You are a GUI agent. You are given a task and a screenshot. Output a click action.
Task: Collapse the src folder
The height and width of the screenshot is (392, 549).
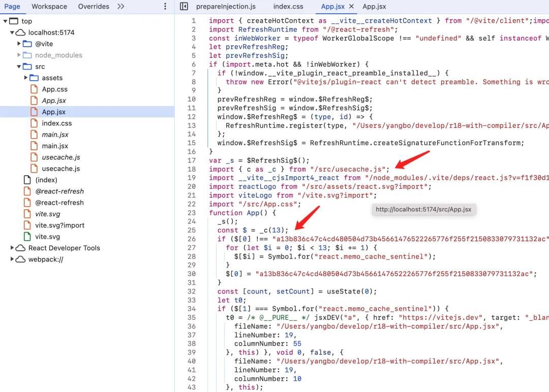pos(18,66)
